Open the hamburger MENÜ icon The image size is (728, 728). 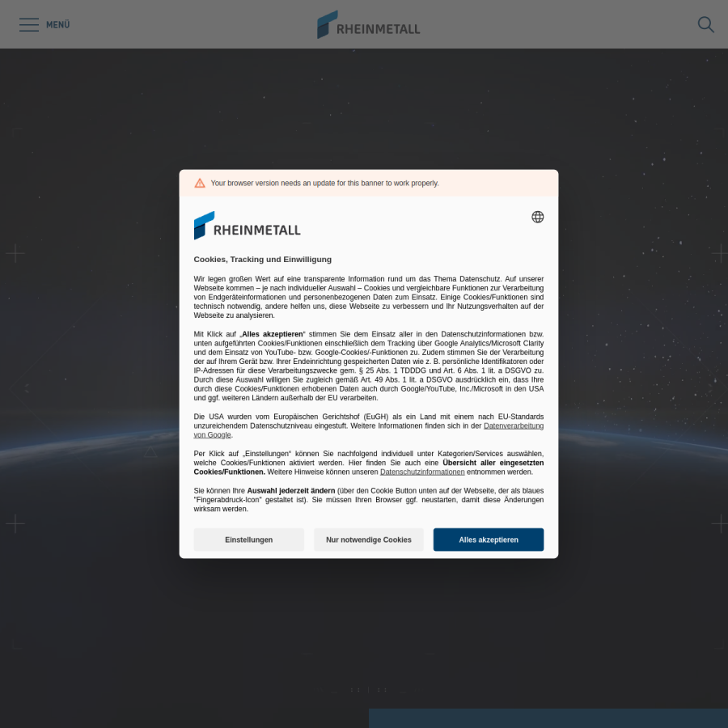tap(29, 24)
